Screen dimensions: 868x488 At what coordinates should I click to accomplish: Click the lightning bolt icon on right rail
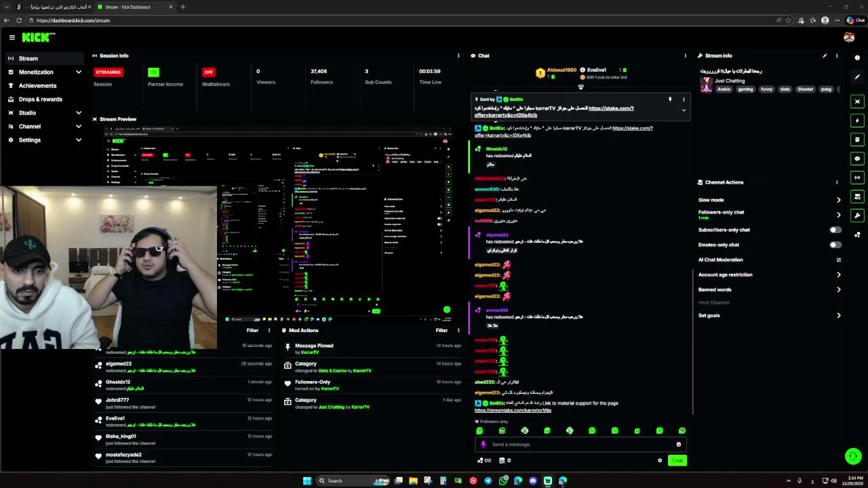tap(857, 121)
